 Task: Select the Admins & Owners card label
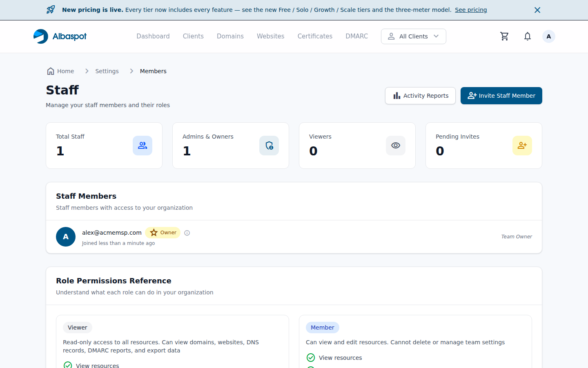click(x=208, y=137)
